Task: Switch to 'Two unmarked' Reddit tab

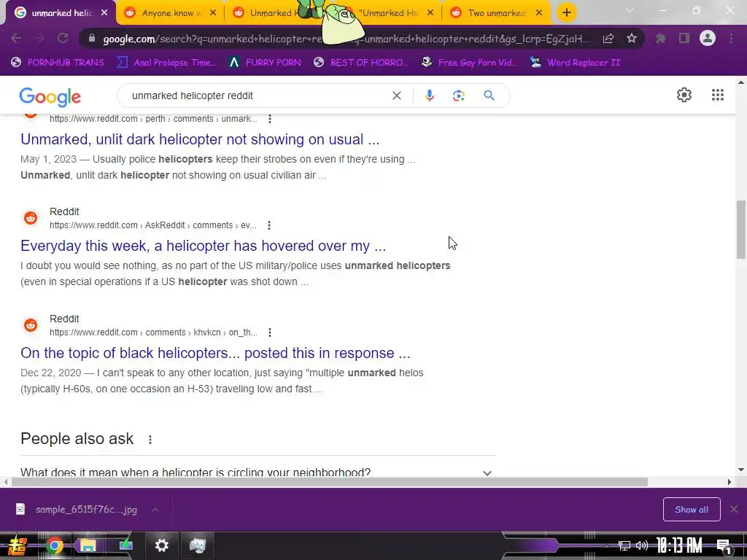Action: [x=495, y=13]
